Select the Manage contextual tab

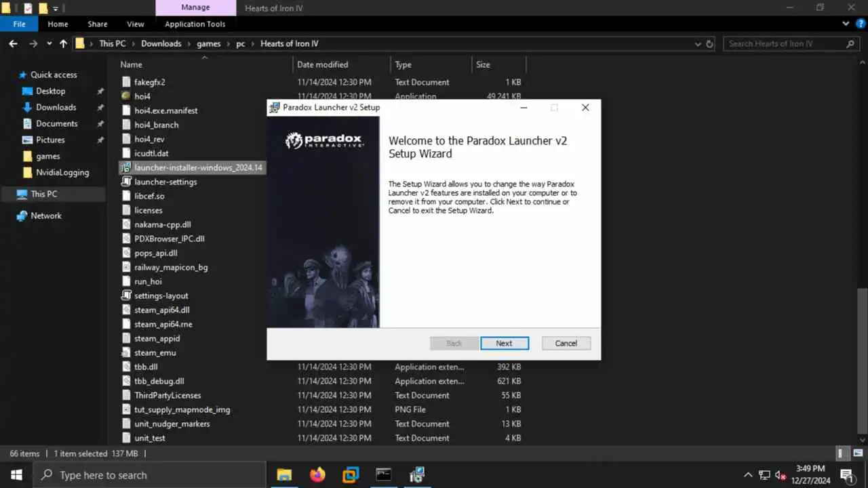(x=195, y=7)
